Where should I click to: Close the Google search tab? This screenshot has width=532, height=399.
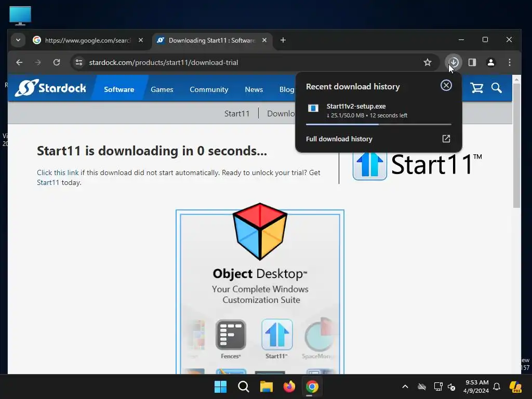tap(141, 40)
